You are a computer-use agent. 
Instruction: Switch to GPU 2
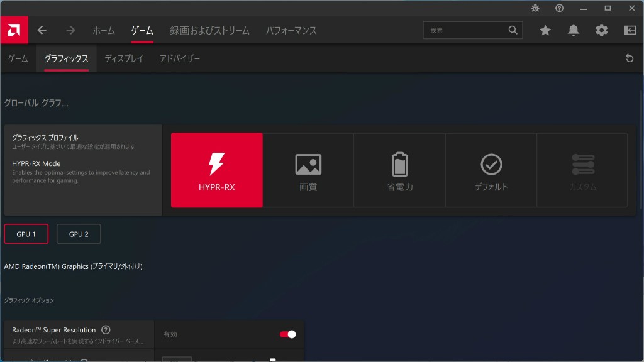point(79,234)
